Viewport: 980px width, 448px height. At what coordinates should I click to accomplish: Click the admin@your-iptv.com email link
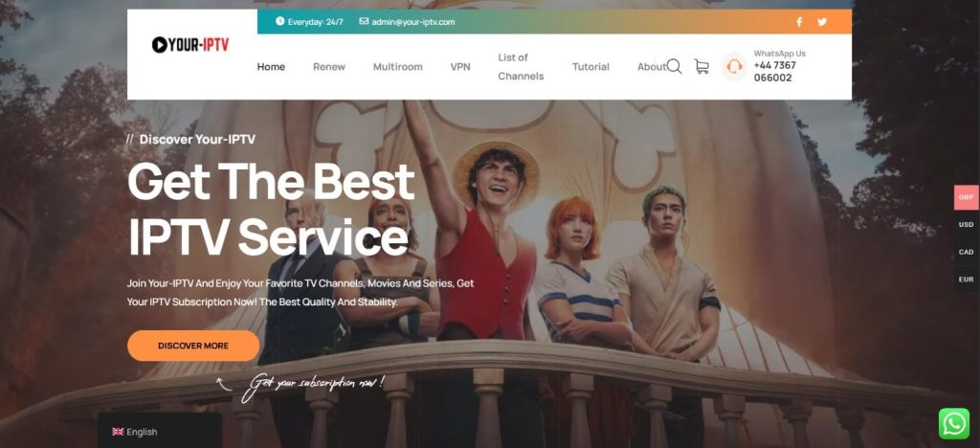(412, 22)
